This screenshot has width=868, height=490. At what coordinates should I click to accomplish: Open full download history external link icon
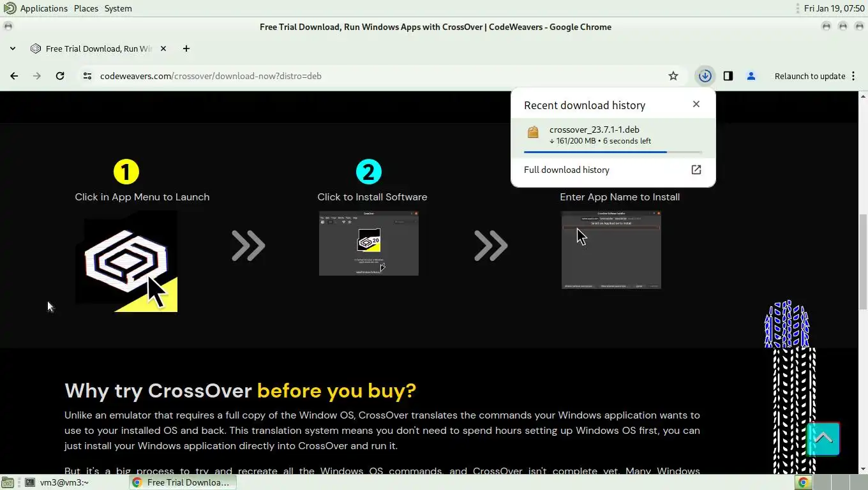[x=696, y=170]
